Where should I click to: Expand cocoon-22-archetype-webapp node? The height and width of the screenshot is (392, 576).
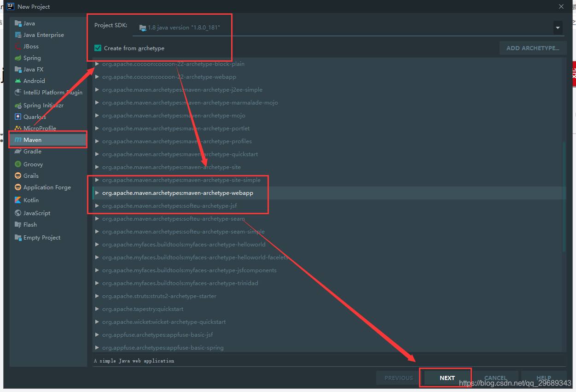tap(97, 77)
